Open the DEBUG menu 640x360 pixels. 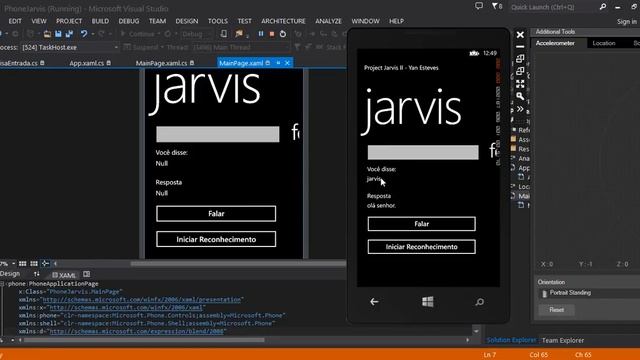pyautogui.click(x=129, y=21)
